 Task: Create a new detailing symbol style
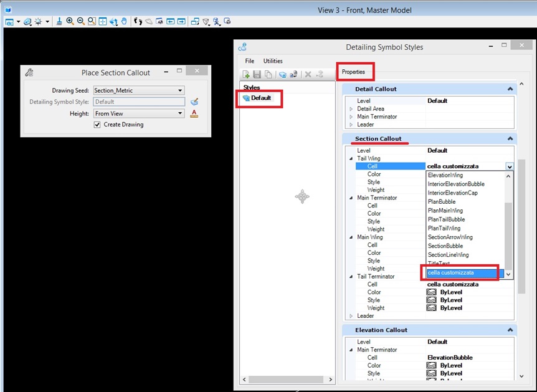coord(246,74)
